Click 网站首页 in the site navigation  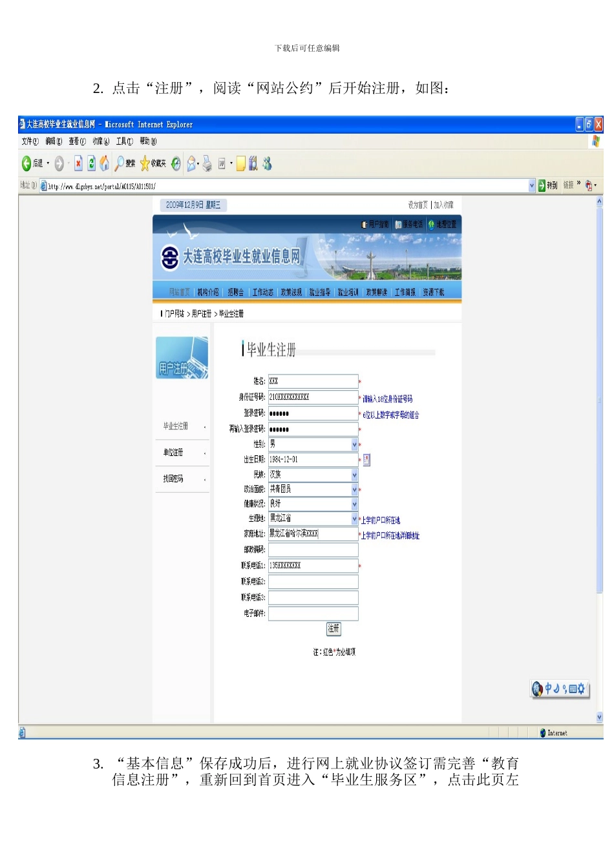(180, 292)
